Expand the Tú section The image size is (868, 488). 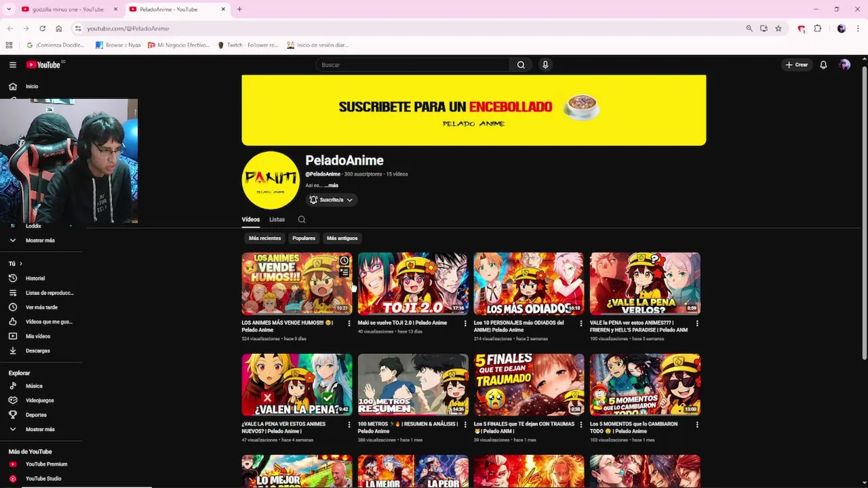click(x=16, y=264)
